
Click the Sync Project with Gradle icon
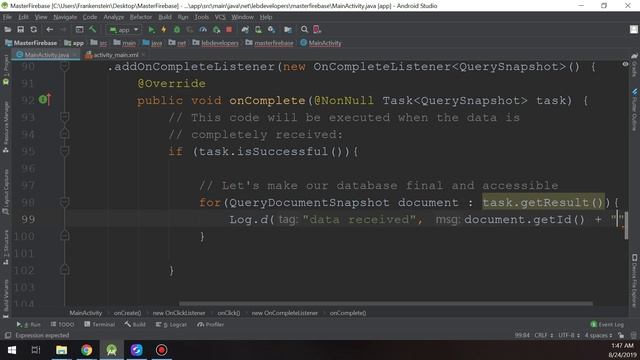245,29
